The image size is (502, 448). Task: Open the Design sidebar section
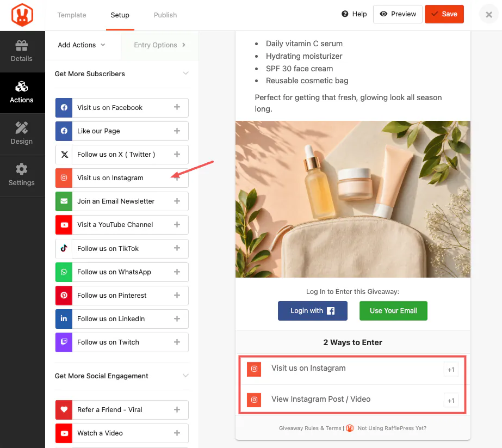22,134
